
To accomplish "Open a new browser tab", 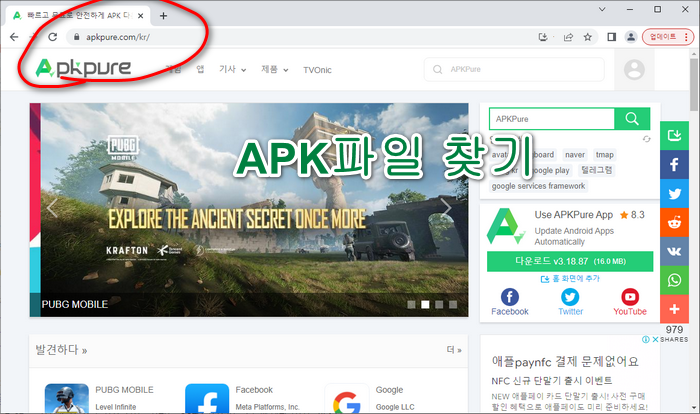I will (x=163, y=16).
